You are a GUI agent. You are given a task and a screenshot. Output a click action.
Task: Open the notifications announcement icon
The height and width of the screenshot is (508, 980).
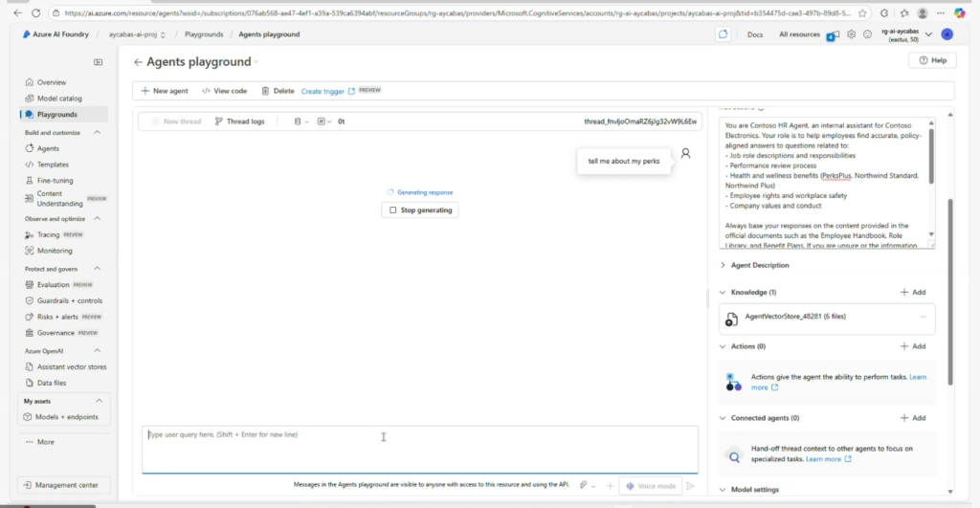(833, 35)
